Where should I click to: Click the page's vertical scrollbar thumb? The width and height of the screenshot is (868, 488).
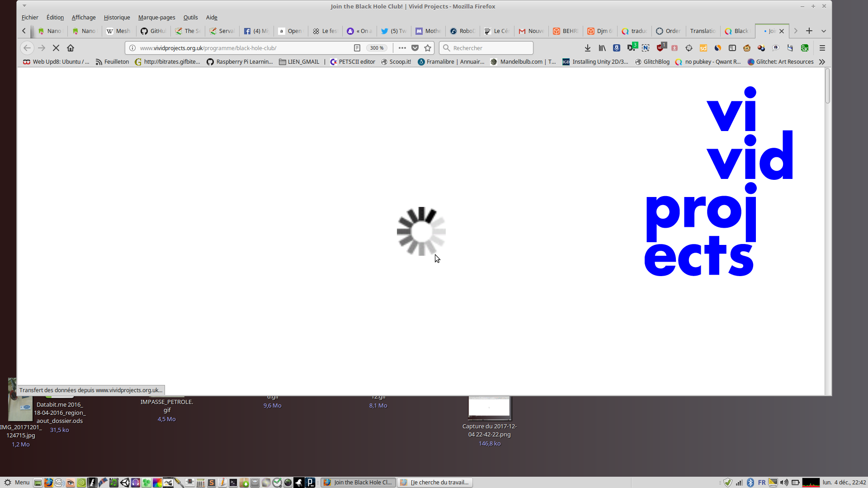point(828,86)
